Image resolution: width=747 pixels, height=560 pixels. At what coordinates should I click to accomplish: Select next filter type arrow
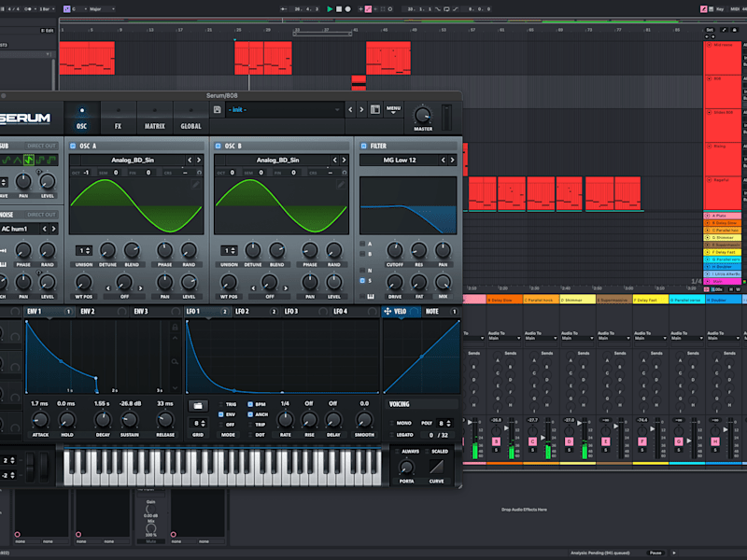coord(453,160)
